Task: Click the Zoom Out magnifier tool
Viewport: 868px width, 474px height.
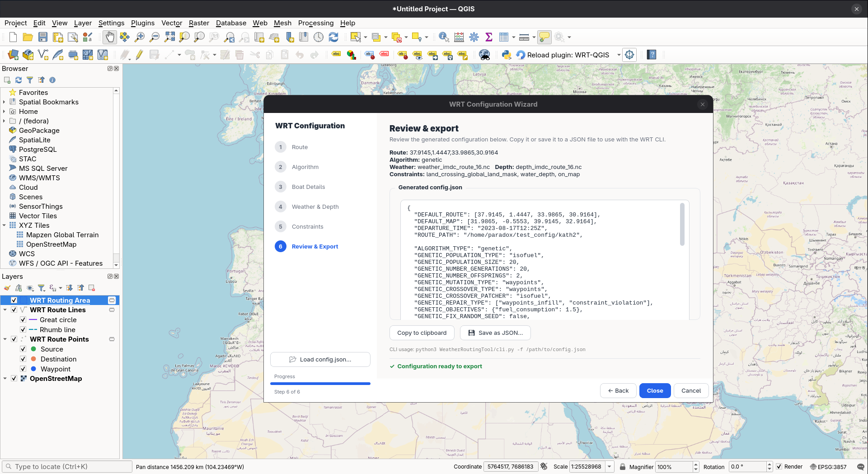Action: (155, 37)
